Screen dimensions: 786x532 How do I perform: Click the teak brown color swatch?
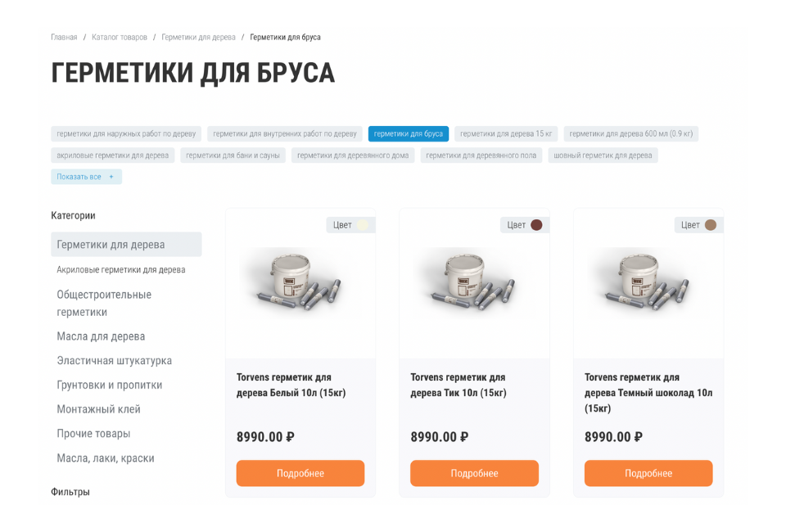536,225
